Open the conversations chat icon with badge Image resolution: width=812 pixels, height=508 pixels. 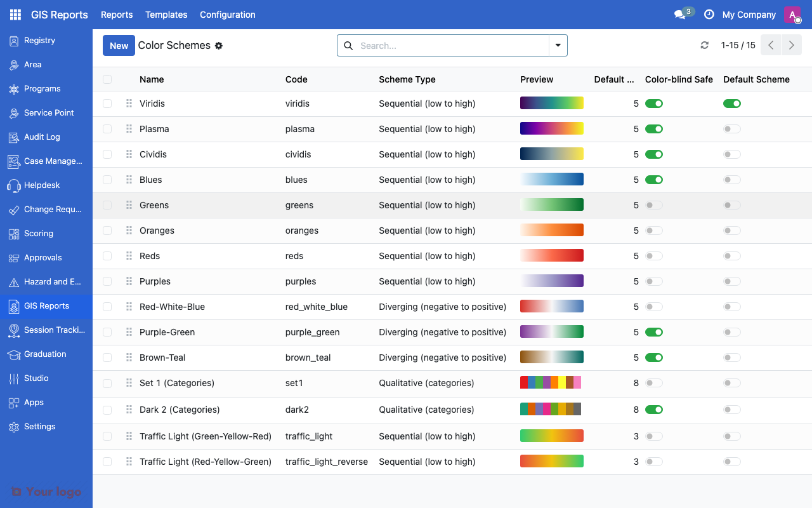point(680,15)
